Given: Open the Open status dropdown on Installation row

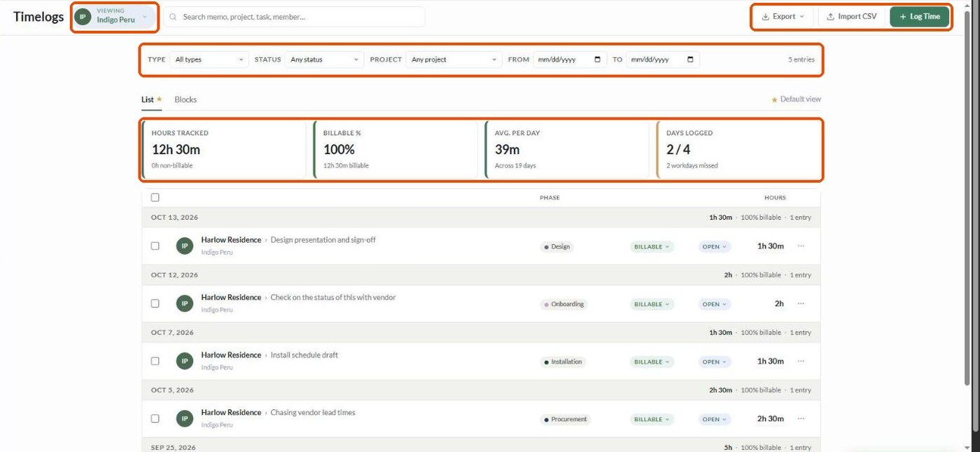Looking at the screenshot, I should [x=715, y=362].
